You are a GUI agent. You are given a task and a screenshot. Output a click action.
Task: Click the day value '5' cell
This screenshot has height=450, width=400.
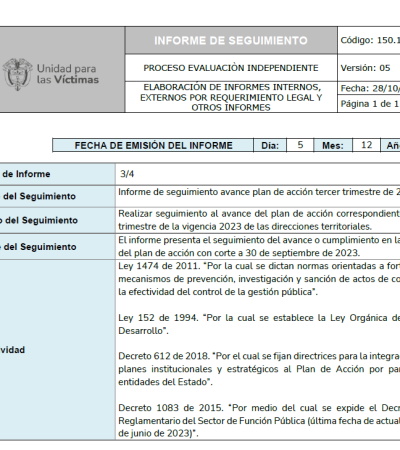(300, 145)
